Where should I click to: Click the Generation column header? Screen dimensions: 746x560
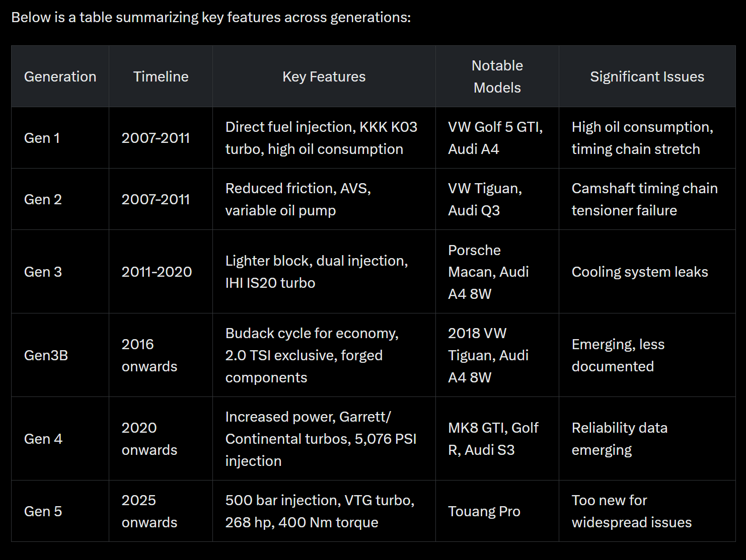click(60, 76)
